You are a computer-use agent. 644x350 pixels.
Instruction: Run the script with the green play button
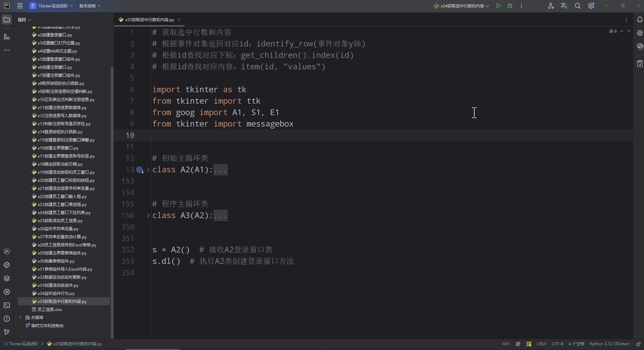[x=499, y=6]
